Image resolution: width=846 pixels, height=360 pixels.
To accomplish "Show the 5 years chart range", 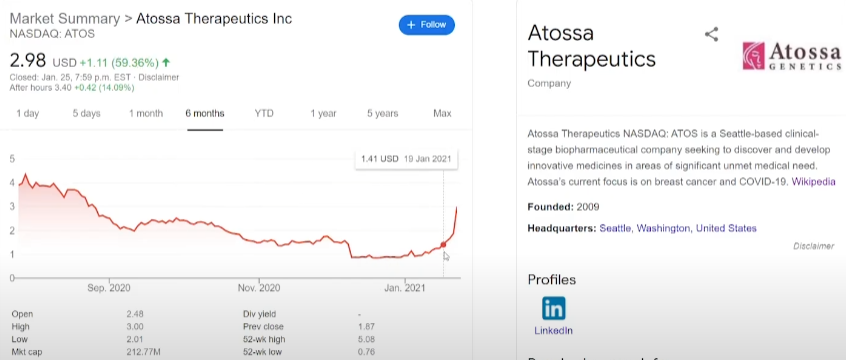I will (383, 113).
